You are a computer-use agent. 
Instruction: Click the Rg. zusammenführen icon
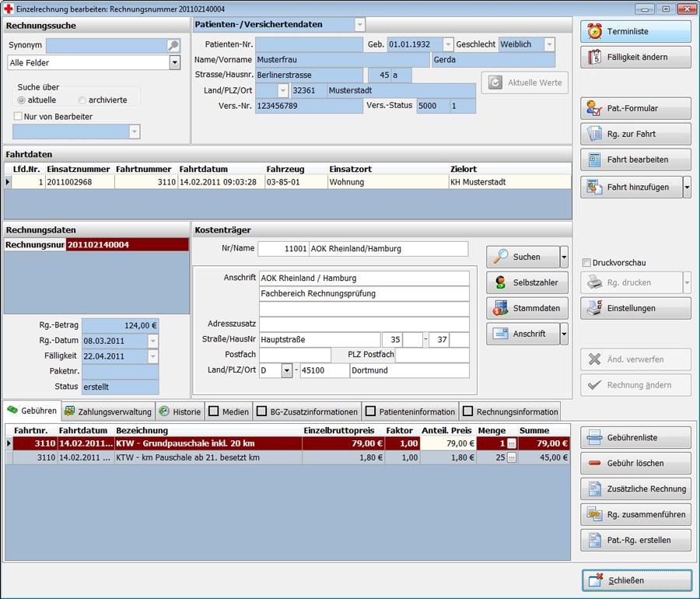pos(595,515)
